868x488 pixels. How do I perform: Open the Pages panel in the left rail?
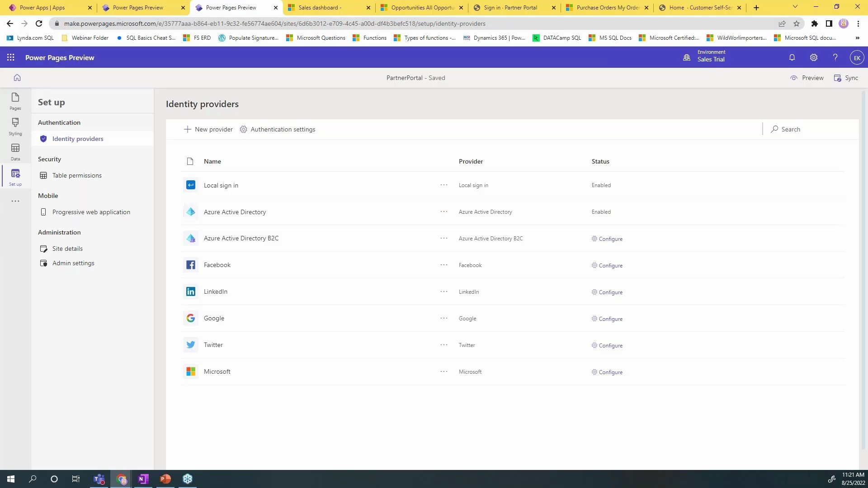pyautogui.click(x=15, y=101)
